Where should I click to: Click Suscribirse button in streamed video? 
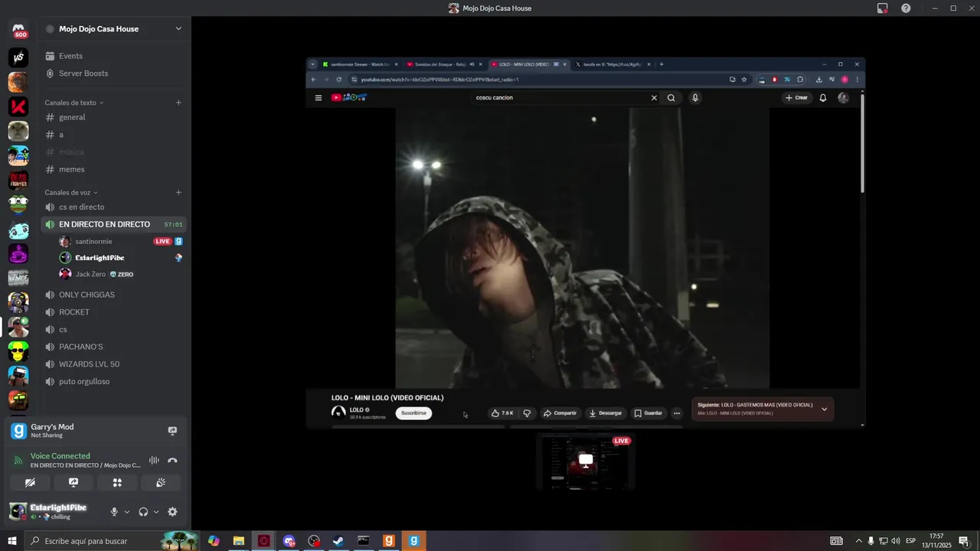413,413
